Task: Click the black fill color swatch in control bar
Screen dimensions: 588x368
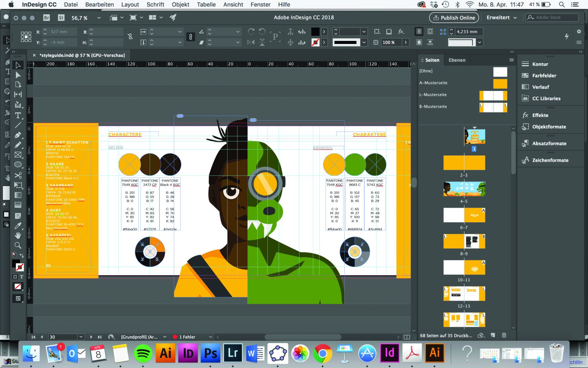Action: point(315,32)
